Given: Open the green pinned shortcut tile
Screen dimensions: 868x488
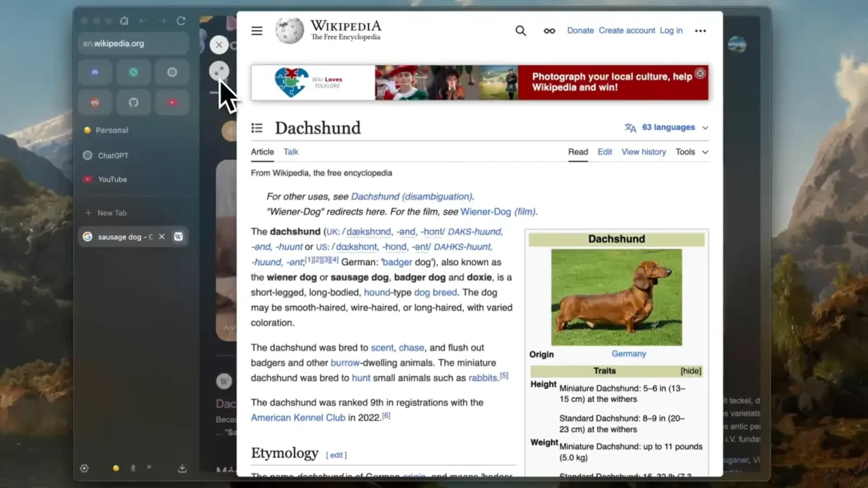Looking at the screenshot, I should click(134, 72).
